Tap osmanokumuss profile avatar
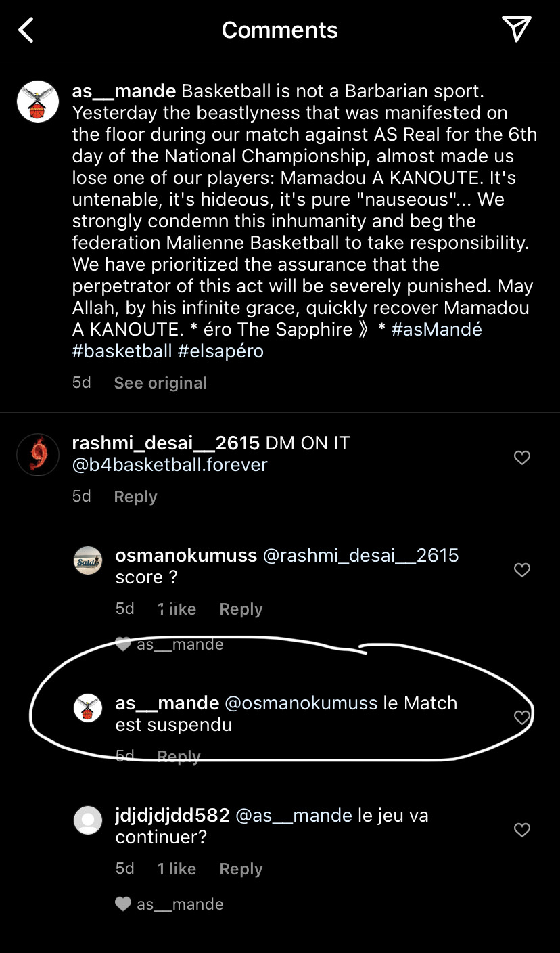 click(x=87, y=560)
